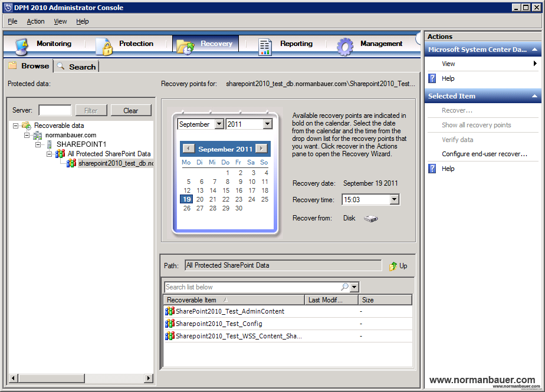Click Help icon under Selected Item

[432, 169]
